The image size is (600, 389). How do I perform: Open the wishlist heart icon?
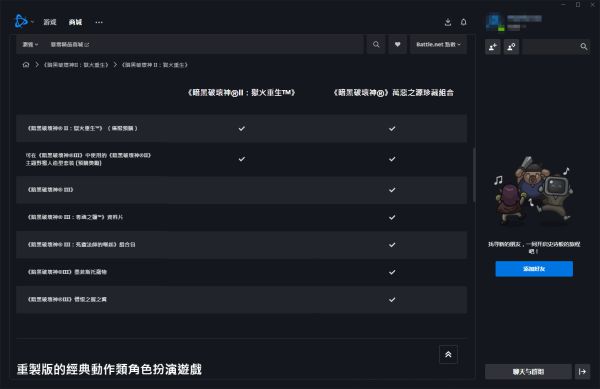[x=398, y=44]
